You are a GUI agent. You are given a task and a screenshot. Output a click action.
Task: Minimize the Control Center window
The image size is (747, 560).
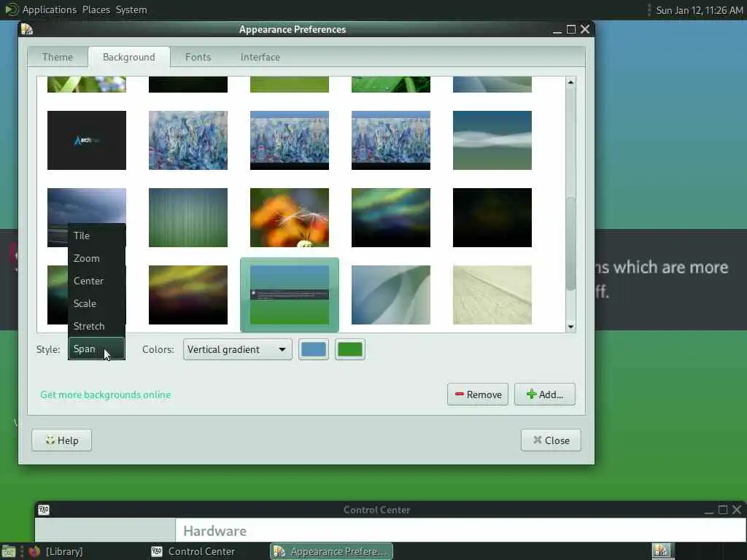709,510
